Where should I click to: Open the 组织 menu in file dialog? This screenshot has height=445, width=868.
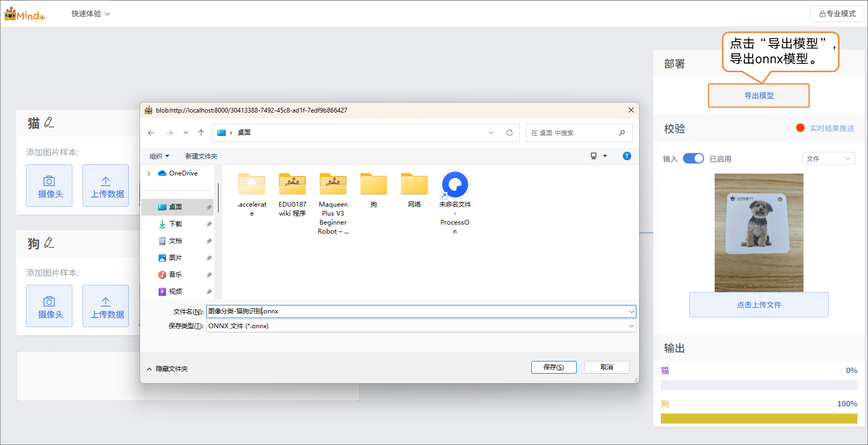159,156
